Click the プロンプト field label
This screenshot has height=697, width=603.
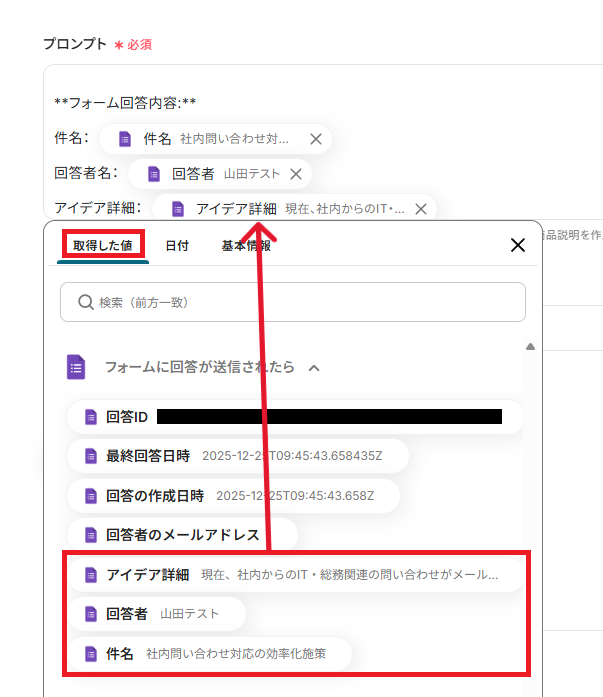tap(75, 44)
